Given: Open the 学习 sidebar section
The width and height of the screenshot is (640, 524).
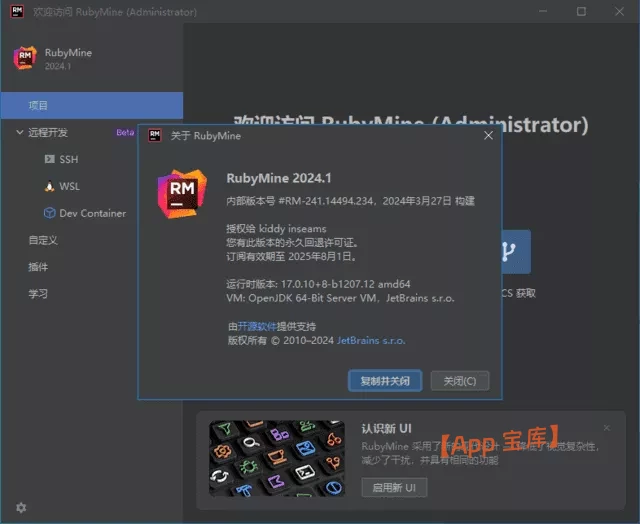Looking at the screenshot, I should point(38,294).
